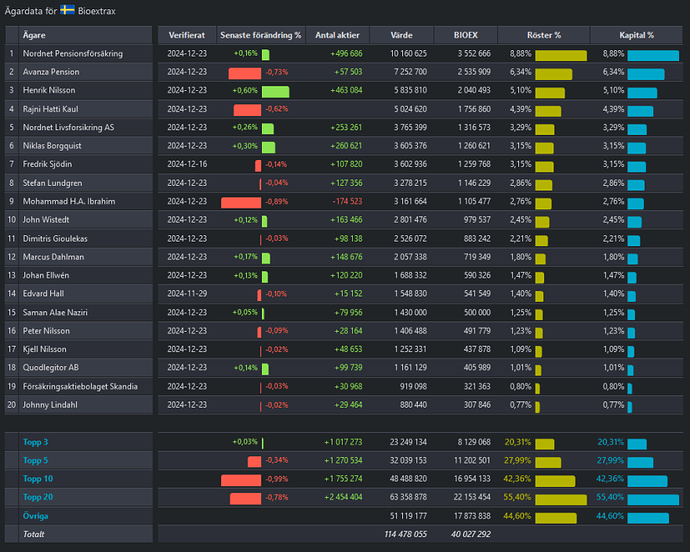Click the Swedish flag icon beside Bioextrax
Screen dimensions: 690x552
[x=67, y=10]
